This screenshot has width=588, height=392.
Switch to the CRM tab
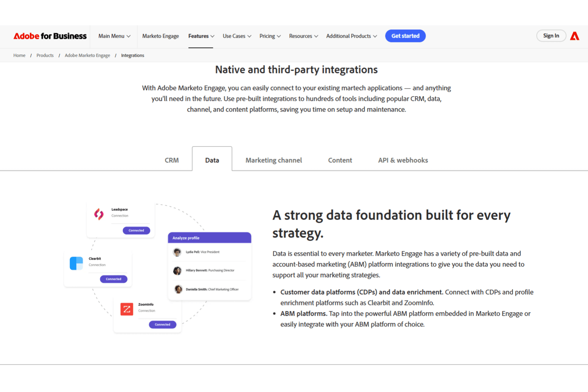172,160
